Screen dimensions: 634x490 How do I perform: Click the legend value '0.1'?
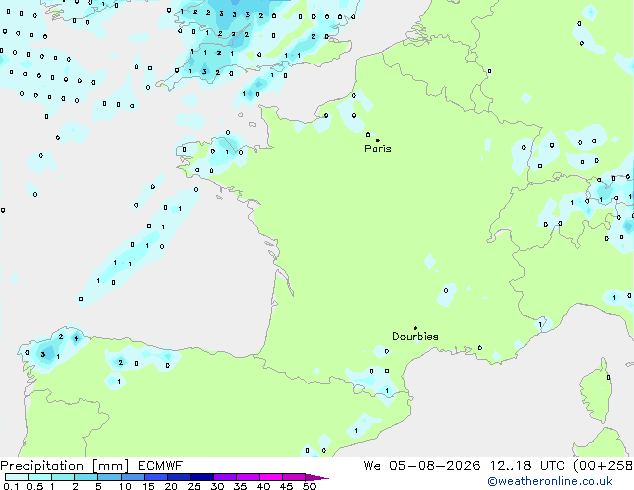(x=11, y=486)
